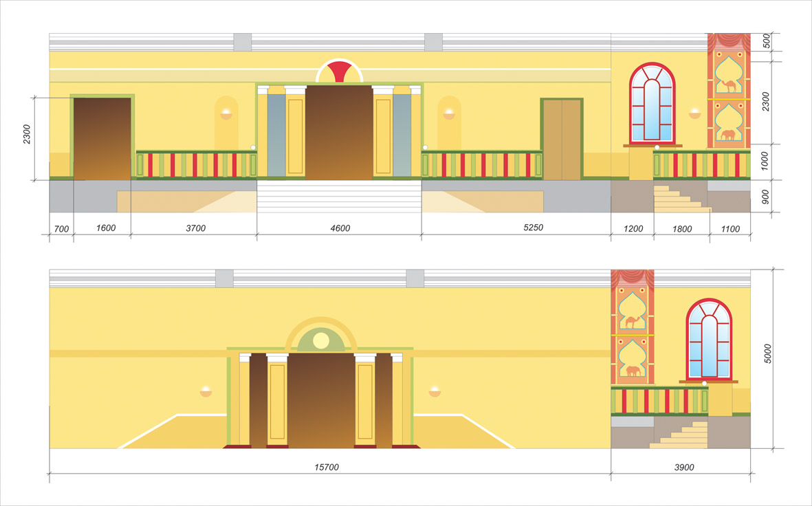Click the camel silhouette in the upper elevation
This screenshot has height=506, width=812.
click(x=728, y=87)
